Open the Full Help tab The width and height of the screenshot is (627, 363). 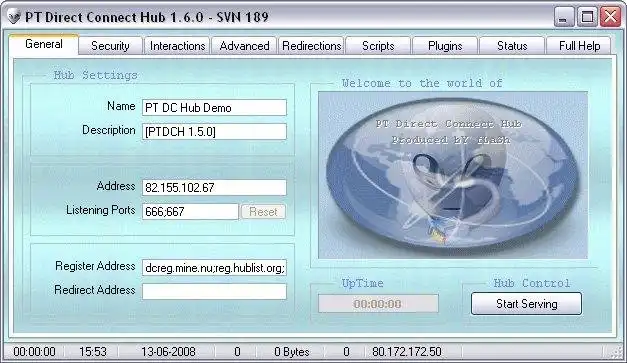[579, 46]
